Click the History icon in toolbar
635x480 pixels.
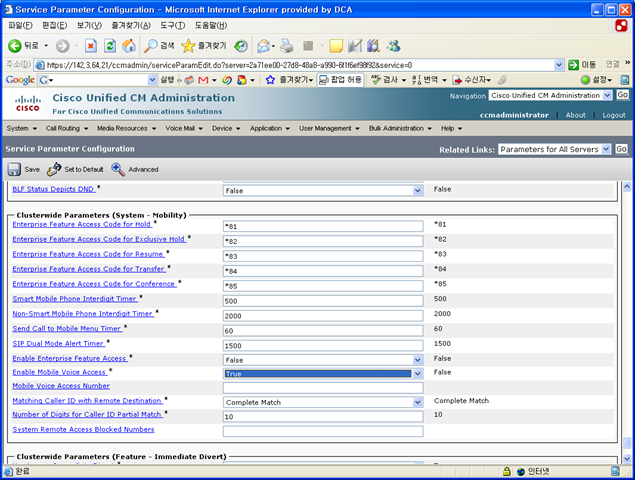[241, 46]
